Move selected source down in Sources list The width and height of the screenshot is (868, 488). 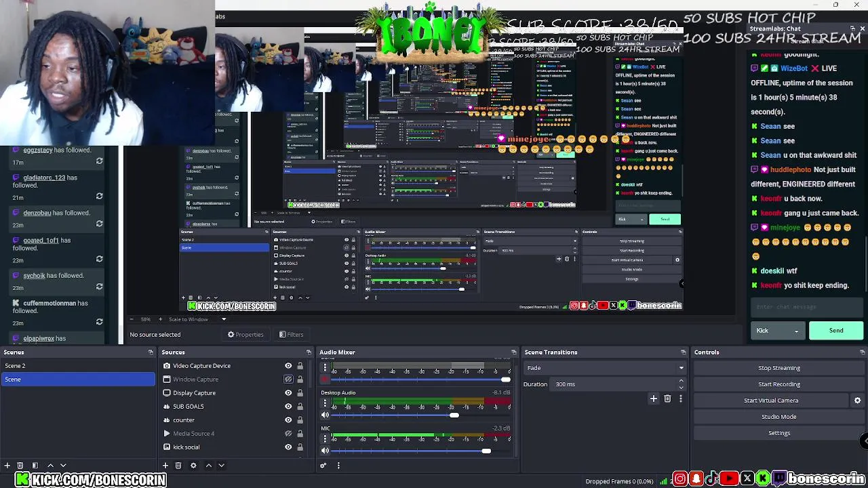pos(221,466)
